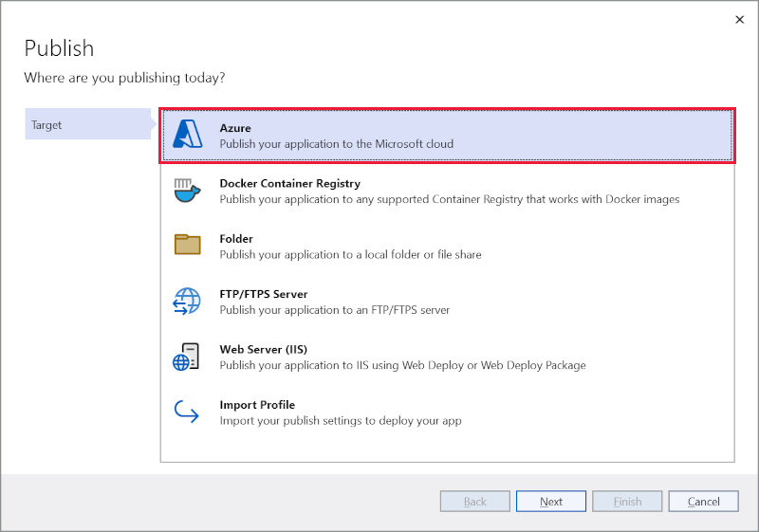Go to Next step
The height and width of the screenshot is (532, 759).
point(551,501)
